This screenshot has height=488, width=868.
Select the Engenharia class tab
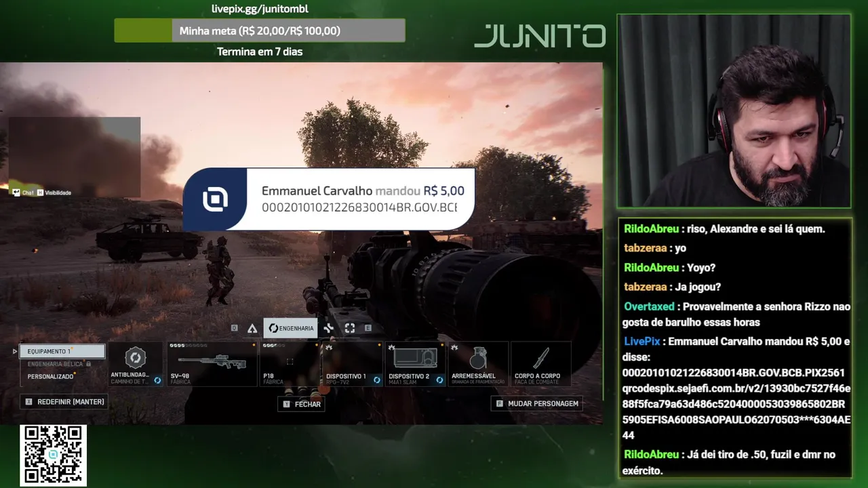tap(290, 328)
